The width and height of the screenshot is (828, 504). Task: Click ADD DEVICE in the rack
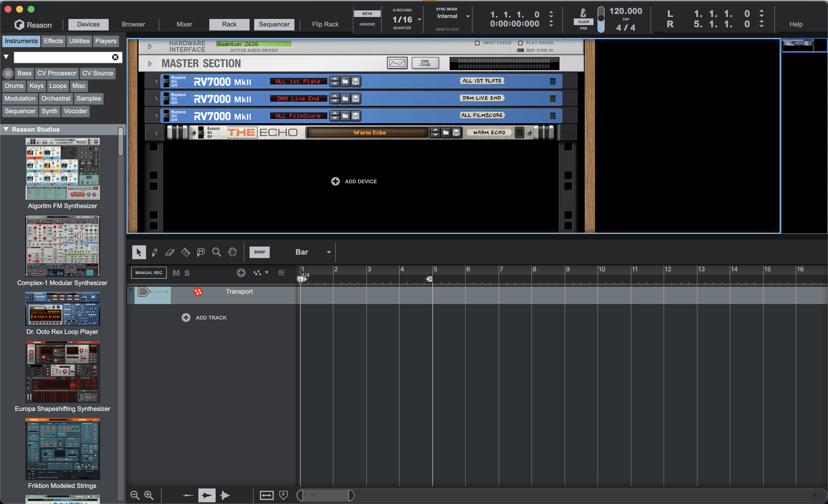click(354, 181)
